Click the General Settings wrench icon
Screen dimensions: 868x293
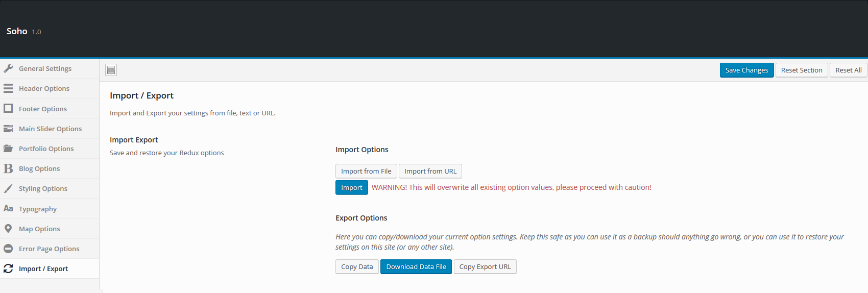tap(8, 68)
